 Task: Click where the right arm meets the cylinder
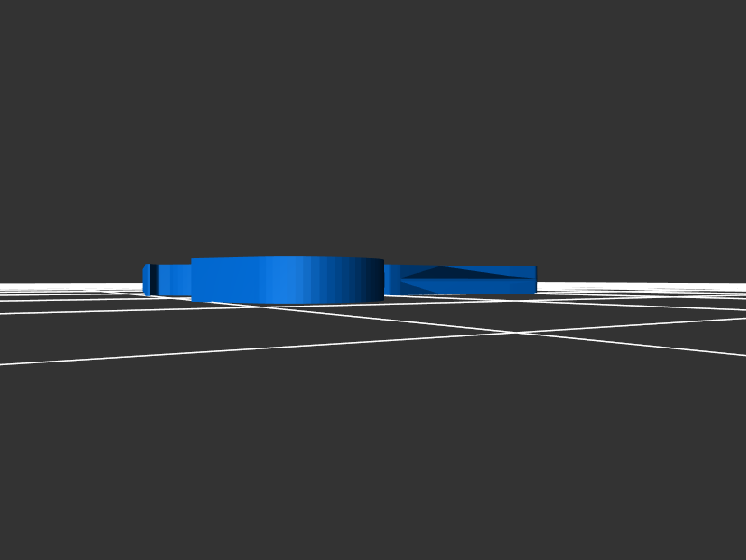[x=386, y=280]
